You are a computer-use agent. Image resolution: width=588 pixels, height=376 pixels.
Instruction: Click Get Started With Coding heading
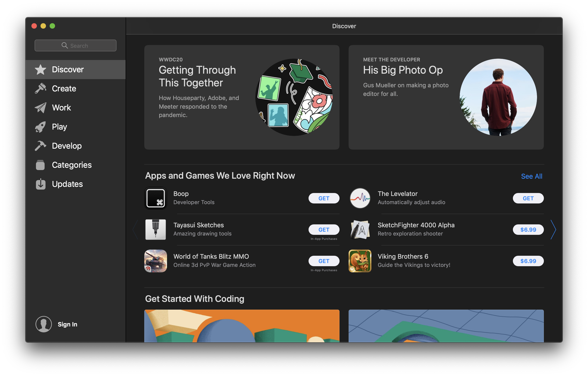195,299
